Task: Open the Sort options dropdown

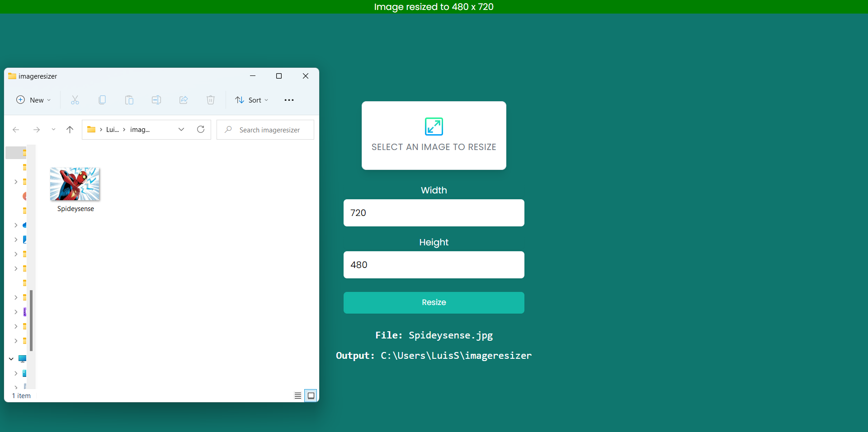Action: [252, 100]
